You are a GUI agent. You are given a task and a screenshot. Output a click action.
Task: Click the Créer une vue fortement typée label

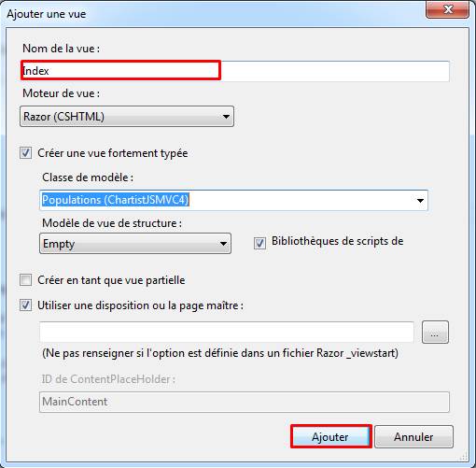point(113,153)
